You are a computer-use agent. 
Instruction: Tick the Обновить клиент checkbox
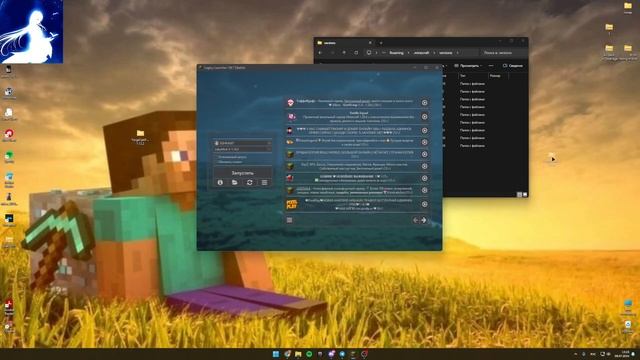click(x=216, y=162)
